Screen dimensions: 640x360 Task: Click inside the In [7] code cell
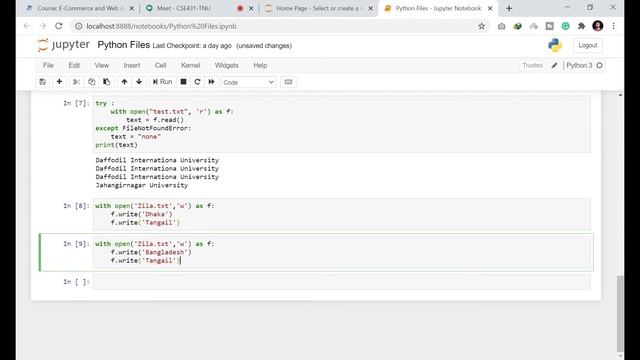(x=342, y=124)
